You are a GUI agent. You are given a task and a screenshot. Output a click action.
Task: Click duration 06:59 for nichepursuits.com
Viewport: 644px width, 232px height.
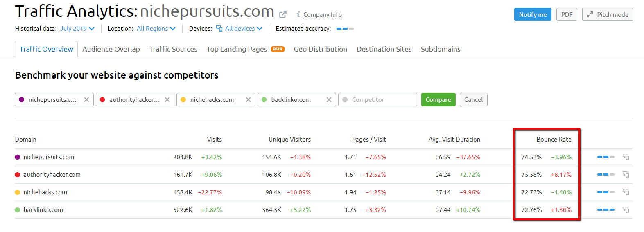443,157
